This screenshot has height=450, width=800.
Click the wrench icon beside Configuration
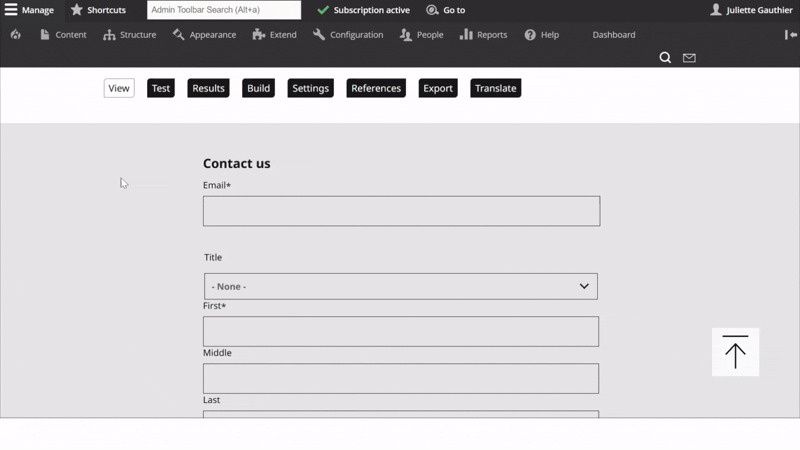(x=319, y=34)
